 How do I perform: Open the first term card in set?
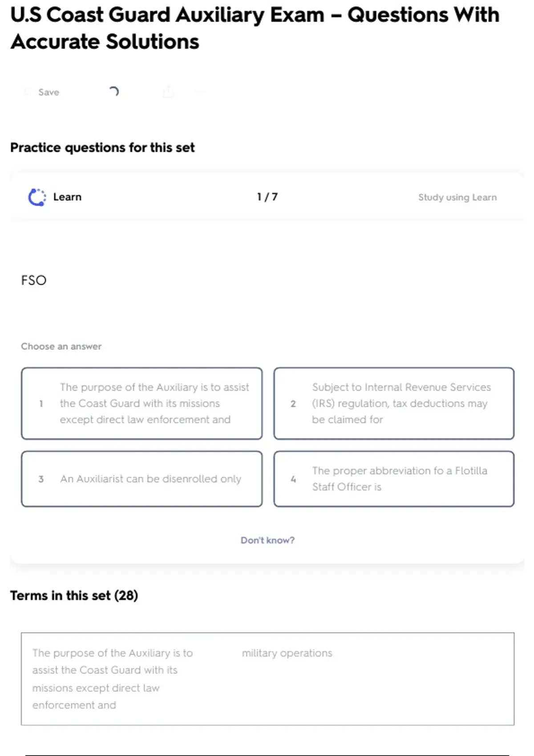pyautogui.click(x=267, y=679)
